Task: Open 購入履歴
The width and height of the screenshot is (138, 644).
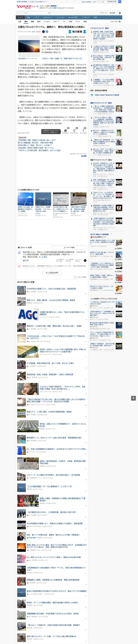Action: point(112,13)
